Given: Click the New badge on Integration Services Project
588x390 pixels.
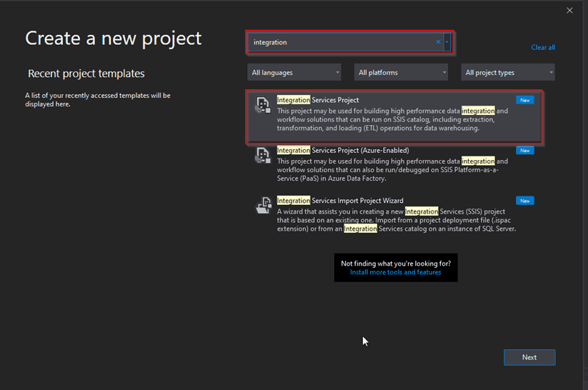Looking at the screenshot, I should [x=525, y=100].
